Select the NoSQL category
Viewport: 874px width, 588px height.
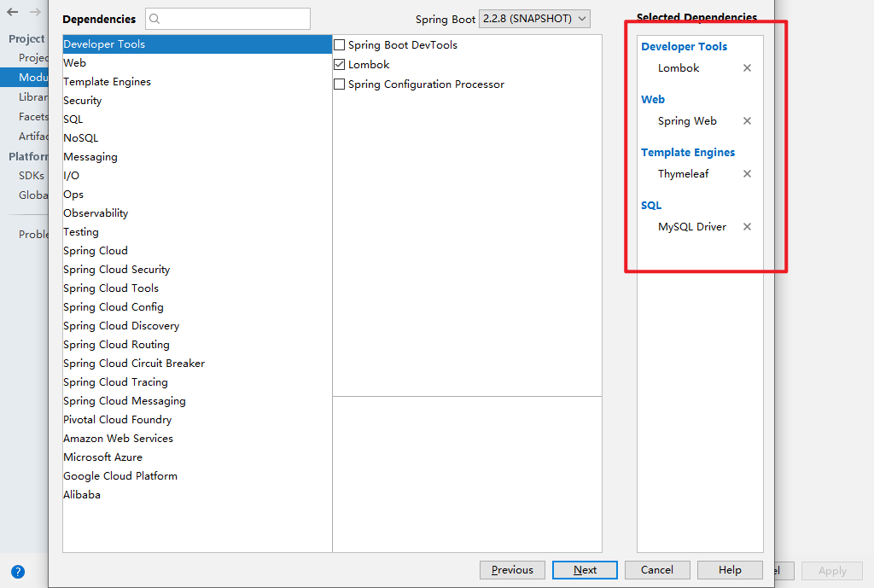coord(197,138)
